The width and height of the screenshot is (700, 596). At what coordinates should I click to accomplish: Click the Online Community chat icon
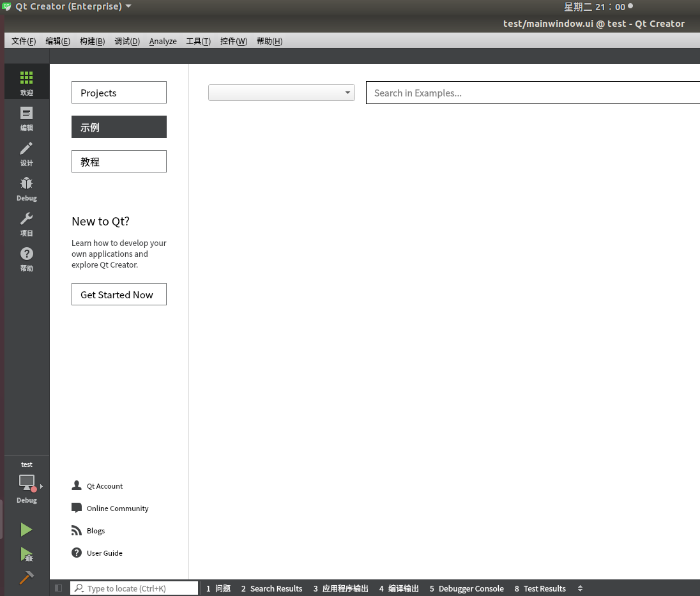coord(77,508)
